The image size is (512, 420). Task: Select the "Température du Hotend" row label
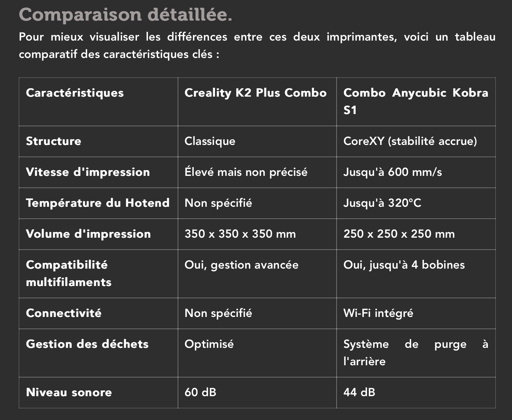(x=97, y=203)
